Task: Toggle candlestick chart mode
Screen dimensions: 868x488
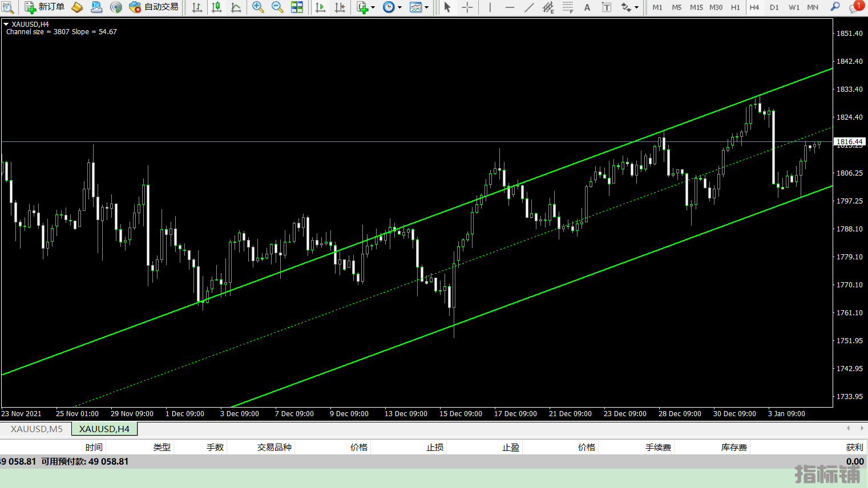Action: coord(216,7)
